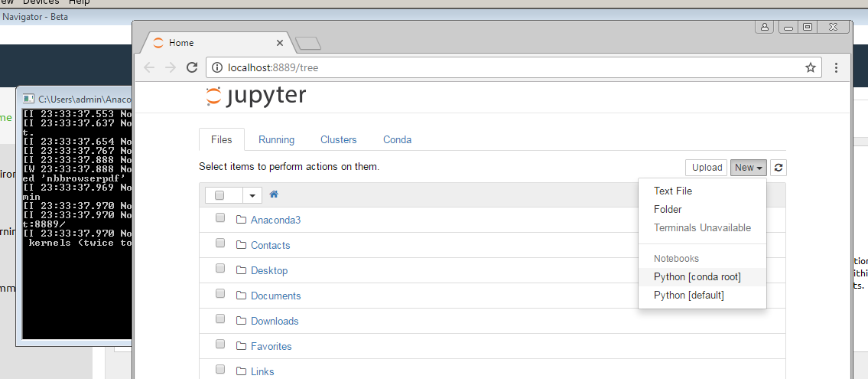
Task: Click the Favorites folder icon
Action: 241,346
